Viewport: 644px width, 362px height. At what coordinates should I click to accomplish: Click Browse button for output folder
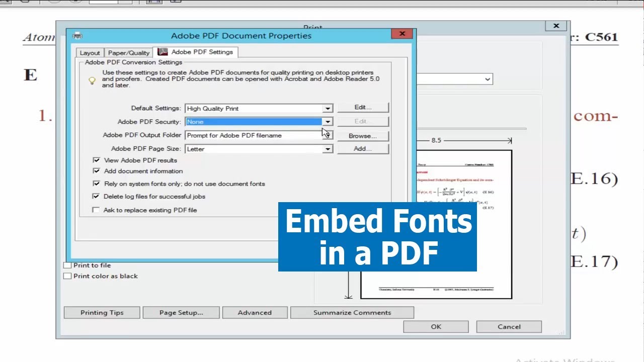363,136
